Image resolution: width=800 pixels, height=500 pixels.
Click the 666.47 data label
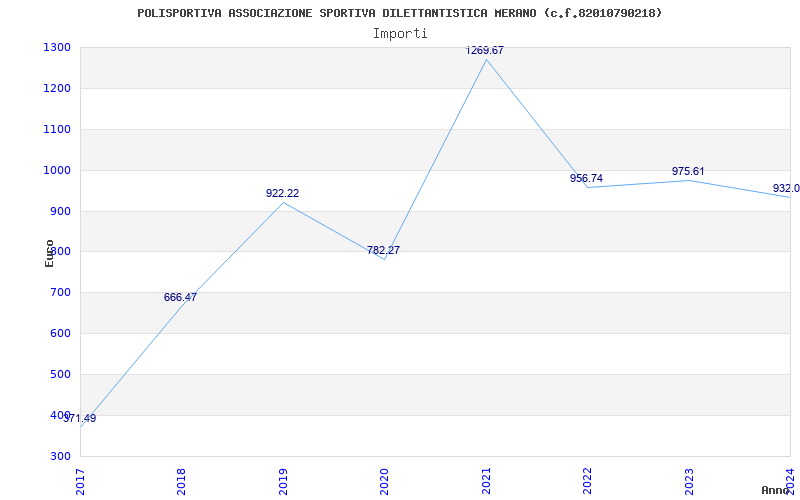[x=180, y=297]
